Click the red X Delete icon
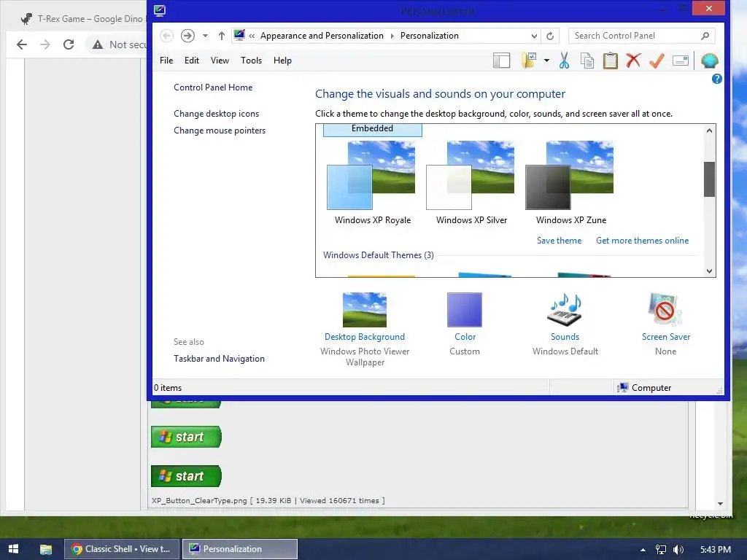This screenshot has height=560, width=747. point(633,61)
